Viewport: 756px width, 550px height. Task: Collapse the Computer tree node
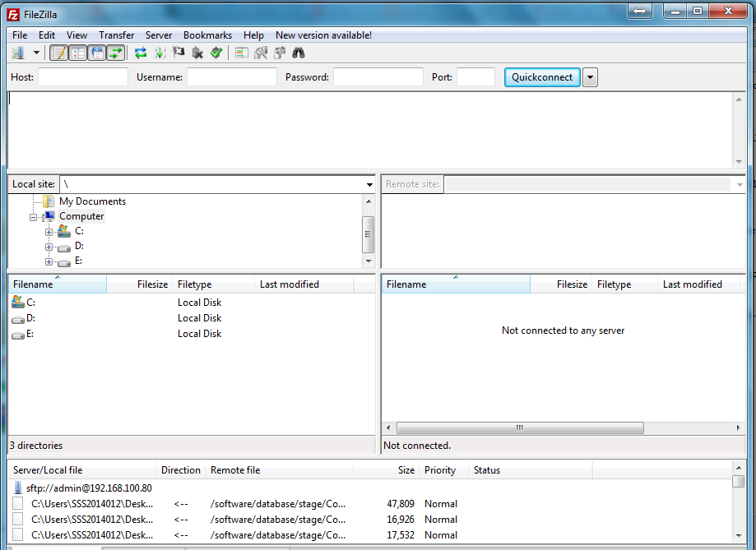tap(33, 217)
